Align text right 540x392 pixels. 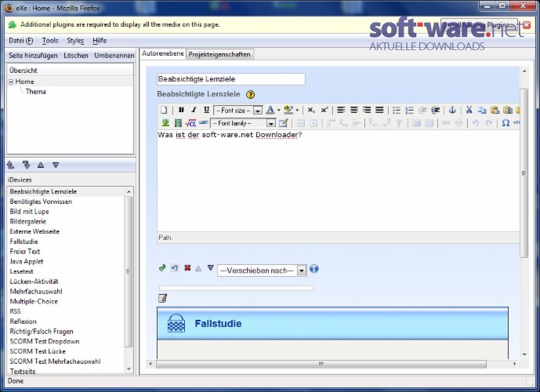coord(367,110)
